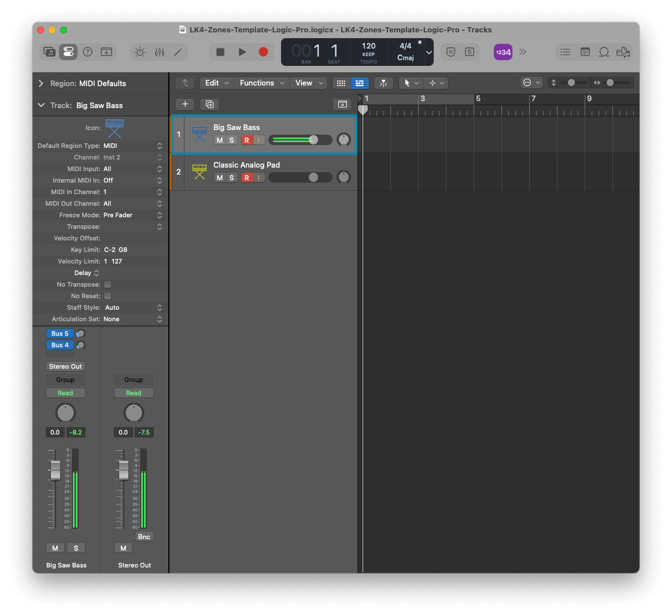Duplicate track icon button
Image resolution: width=672 pixels, height=616 pixels.
click(x=209, y=104)
